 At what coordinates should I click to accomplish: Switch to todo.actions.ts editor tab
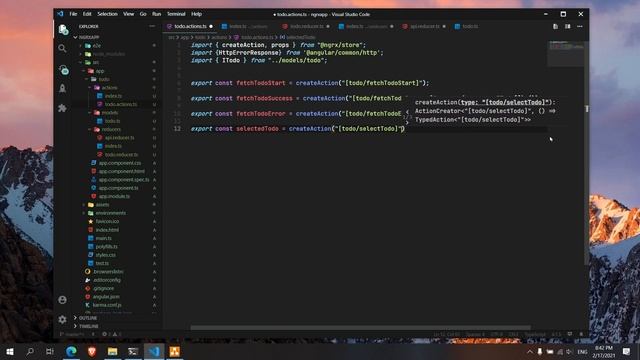(190, 27)
